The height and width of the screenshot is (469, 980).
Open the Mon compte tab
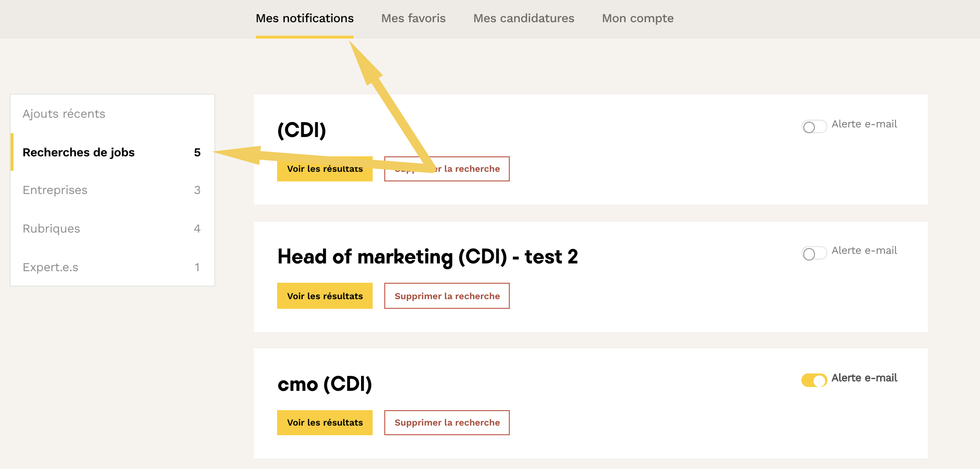pyautogui.click(x=637, y=18)
